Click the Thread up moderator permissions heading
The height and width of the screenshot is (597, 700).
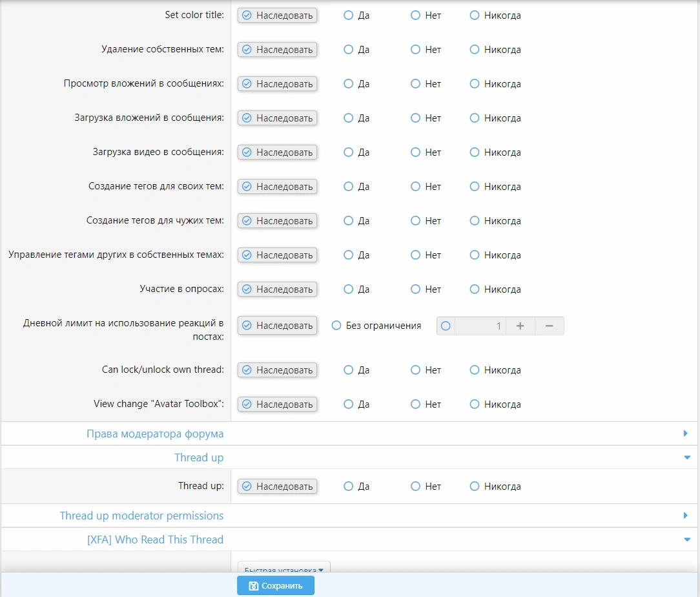coord(141,516)
